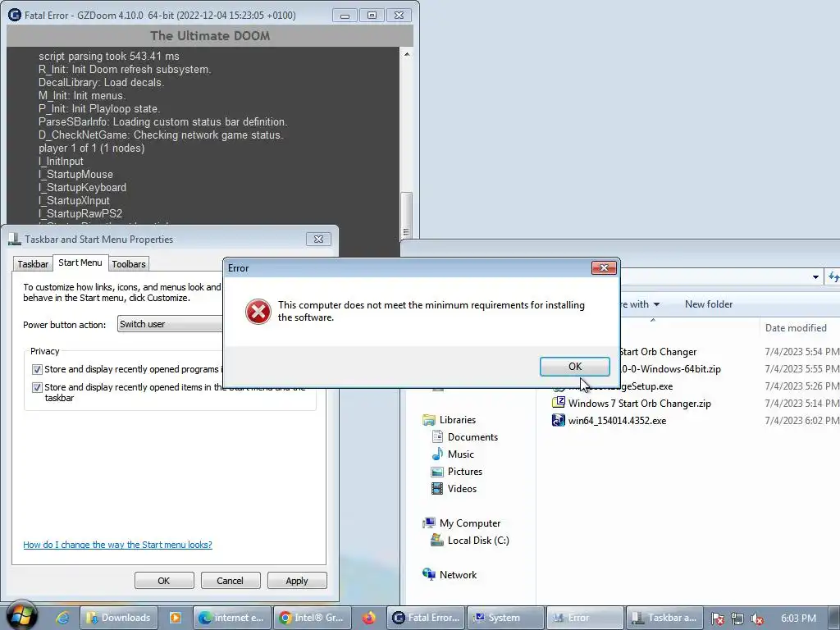Click GZDoom log scrollbar thumb
Screen dimensions: 840x630
pyautogui.click(x=407, y=216)
